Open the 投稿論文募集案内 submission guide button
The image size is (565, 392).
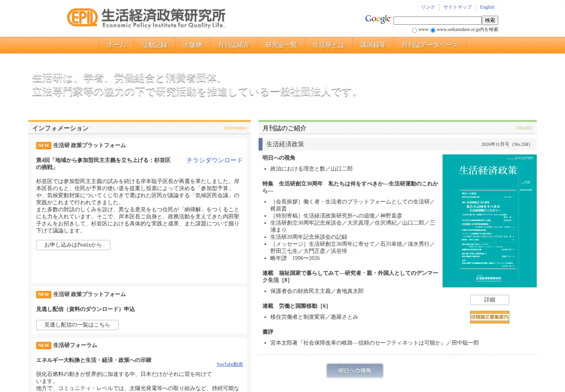(490, 317)
